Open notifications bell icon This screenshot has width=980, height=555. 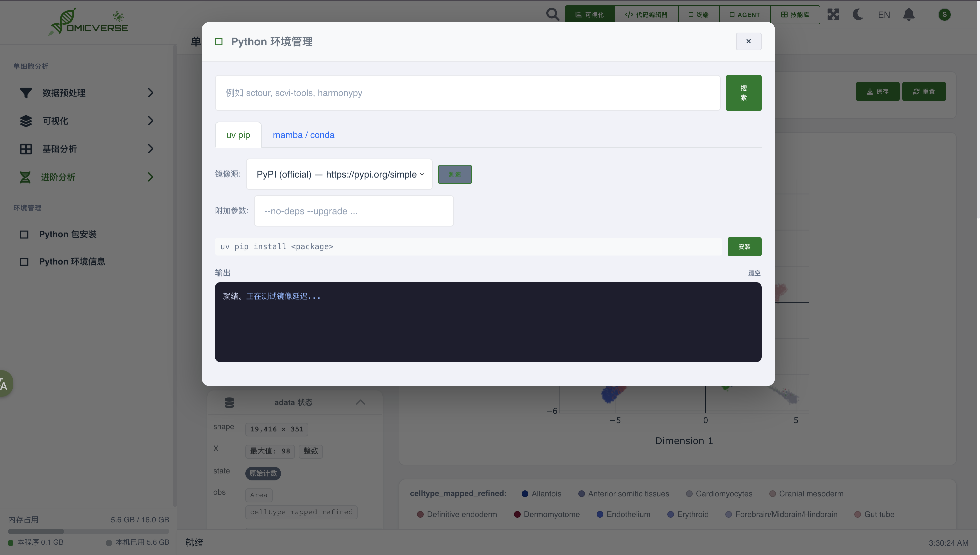click(x=908, y=14)
